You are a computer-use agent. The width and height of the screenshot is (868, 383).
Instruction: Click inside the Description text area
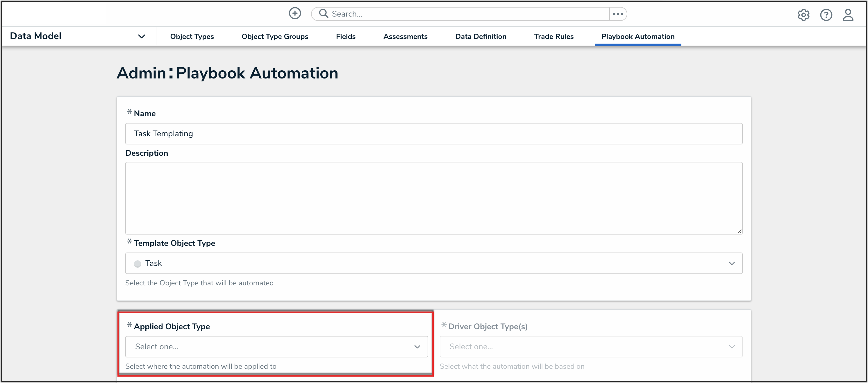433,198
